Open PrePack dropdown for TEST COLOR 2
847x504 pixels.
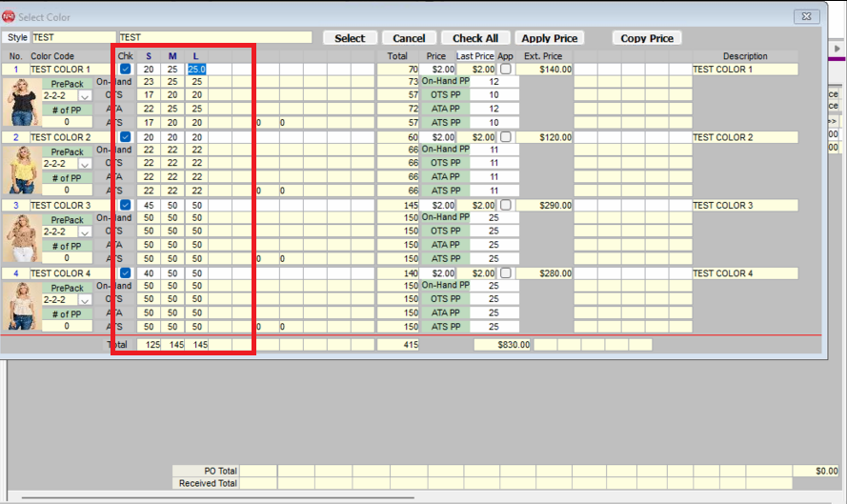[85, 164]
